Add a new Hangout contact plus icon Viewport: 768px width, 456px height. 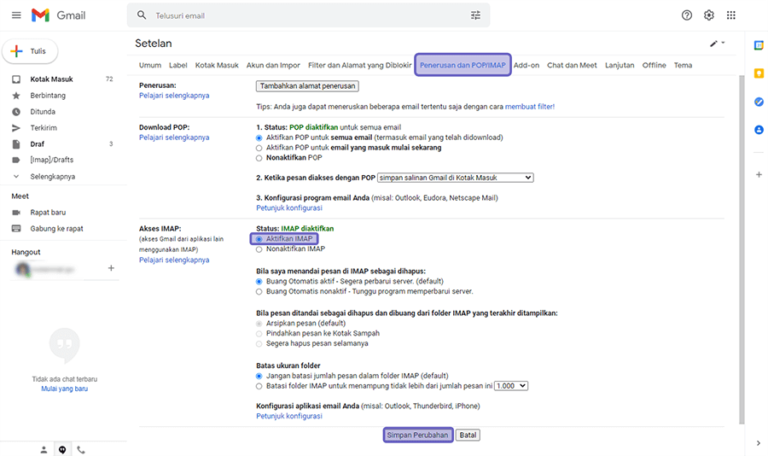111,268
